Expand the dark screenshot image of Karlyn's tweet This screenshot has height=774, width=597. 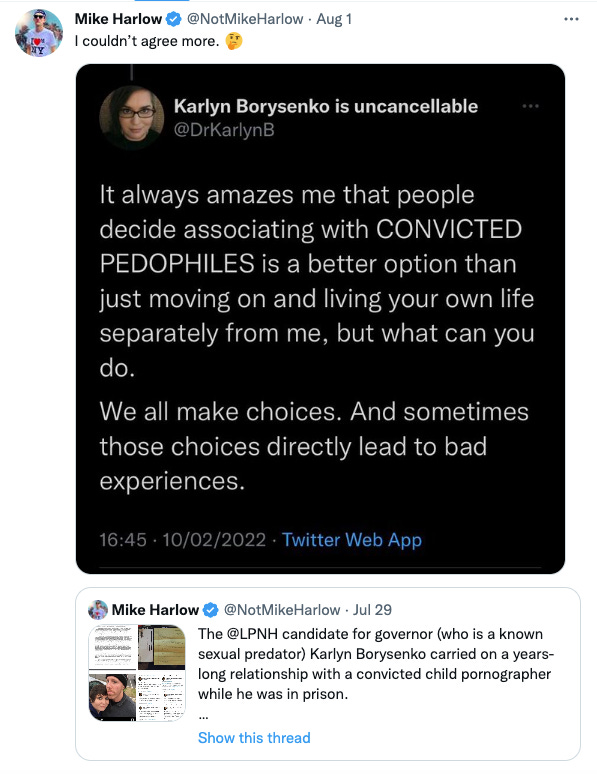coord(320,319)
